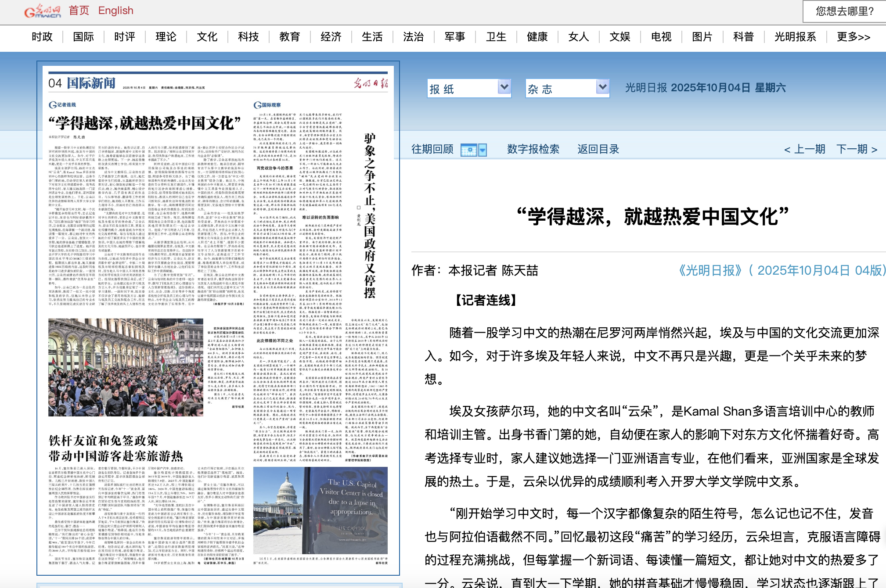Go to 首页 home link
This screenshot has width=886, height=588.
click(x=79, y=11)
